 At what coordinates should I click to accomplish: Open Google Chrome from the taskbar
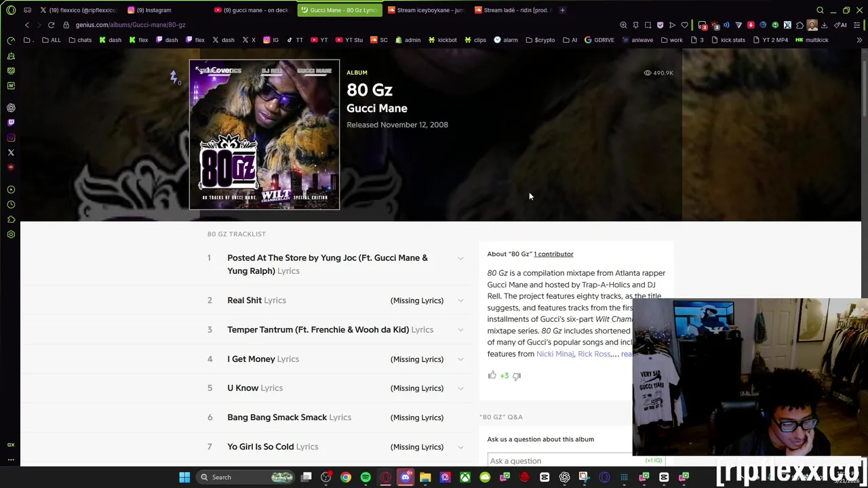click(x=346, y=477)
